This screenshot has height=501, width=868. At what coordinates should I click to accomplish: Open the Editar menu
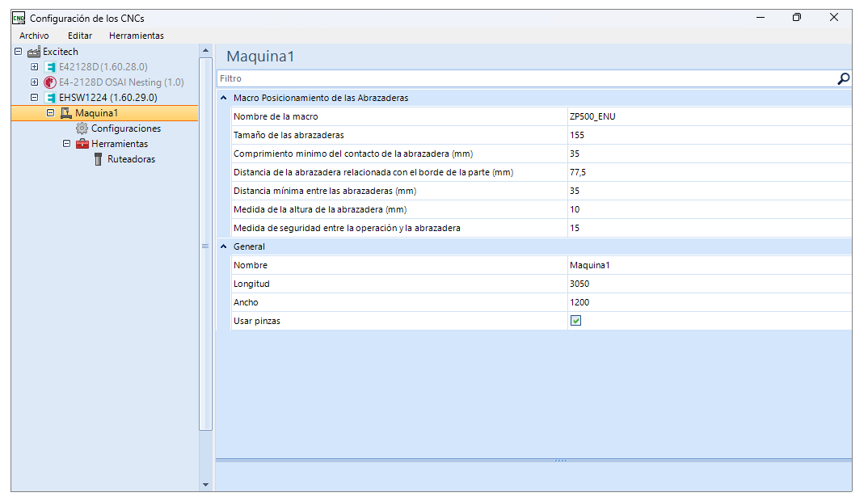pos(80,36)
